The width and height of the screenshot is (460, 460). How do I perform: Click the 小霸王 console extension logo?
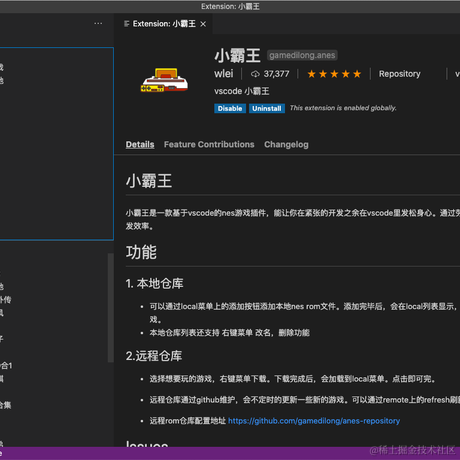[164, 80]
